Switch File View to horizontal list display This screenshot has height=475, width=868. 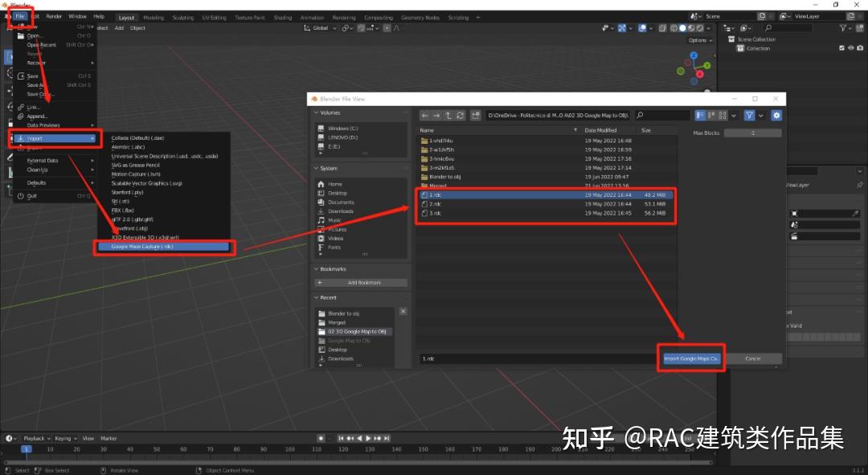click(711, 115)
